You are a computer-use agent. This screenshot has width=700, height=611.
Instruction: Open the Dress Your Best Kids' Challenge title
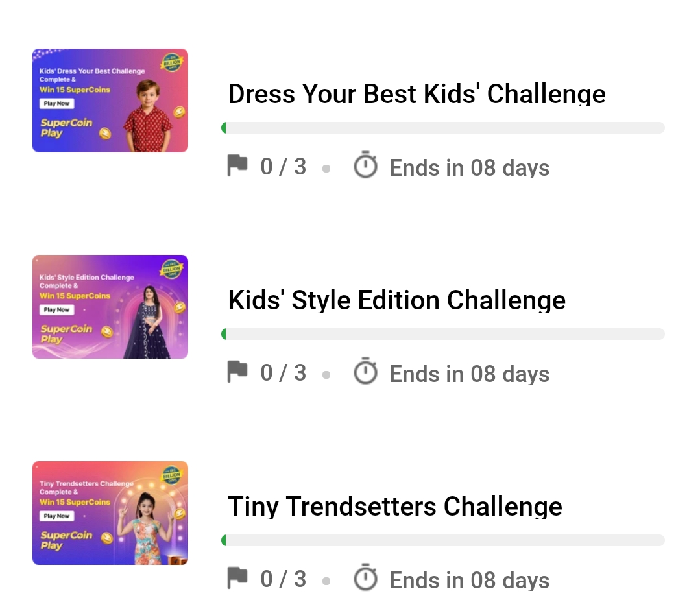[416, 94]
